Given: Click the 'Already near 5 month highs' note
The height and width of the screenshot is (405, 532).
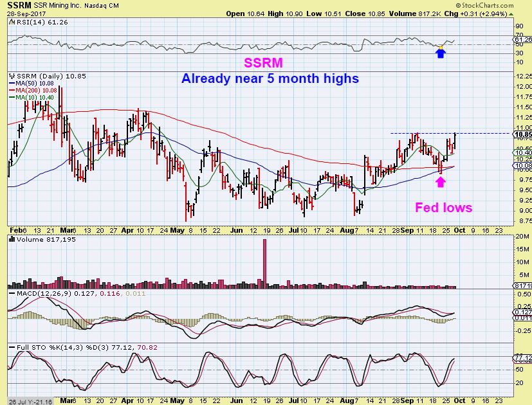Looking at the screenshot, I should [270, 78].
